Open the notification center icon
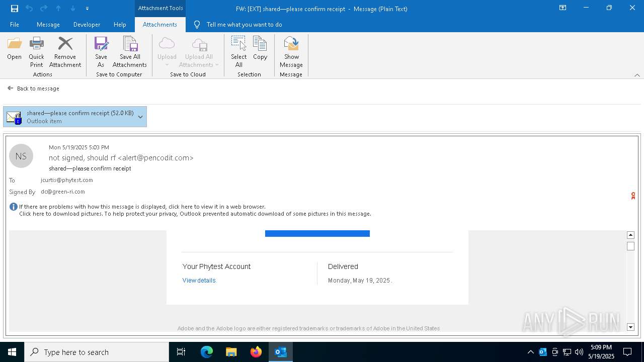This screenshot has height=362, width=644. tap(627, 352)
